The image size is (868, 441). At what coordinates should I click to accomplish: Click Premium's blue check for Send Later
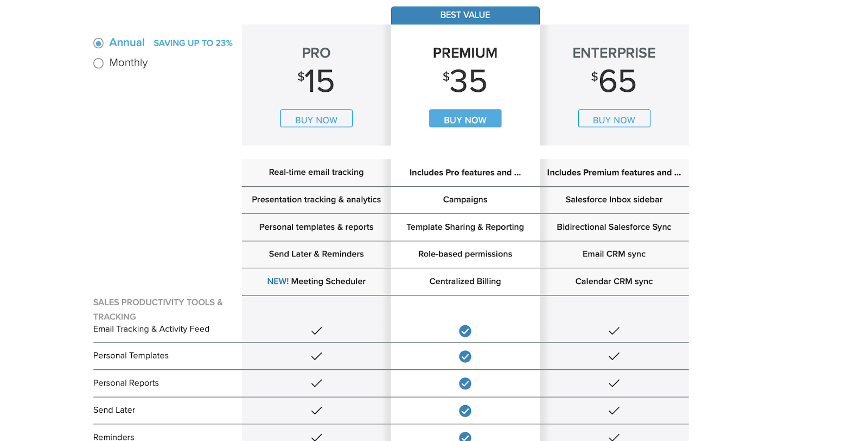pyautogui.click(x=465, y=411)
